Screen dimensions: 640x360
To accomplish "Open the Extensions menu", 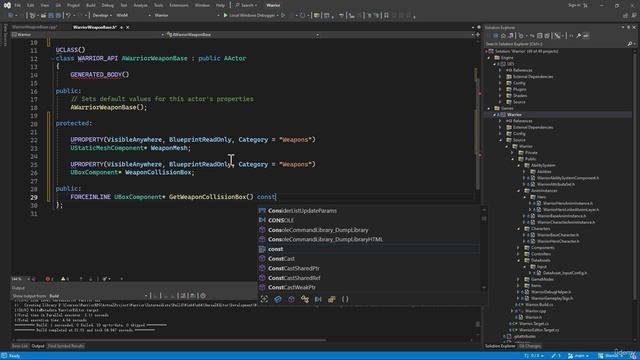I will click(179, 5).
